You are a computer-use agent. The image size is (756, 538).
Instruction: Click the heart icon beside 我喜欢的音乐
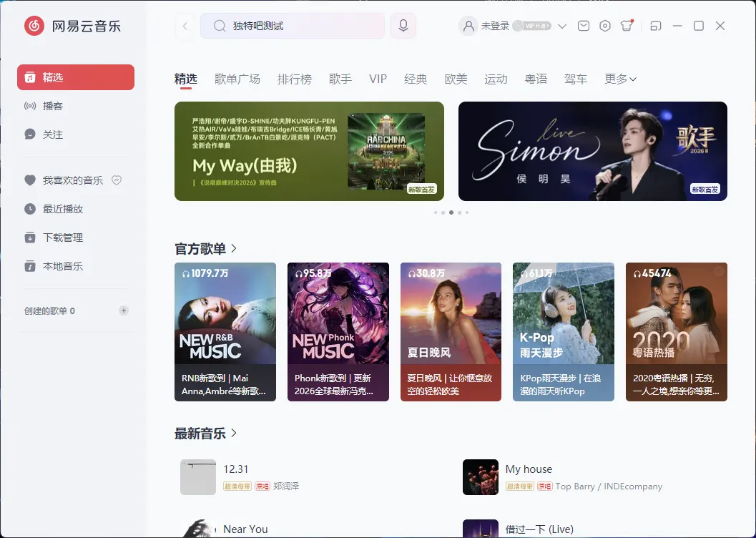[x=30, y=180]
